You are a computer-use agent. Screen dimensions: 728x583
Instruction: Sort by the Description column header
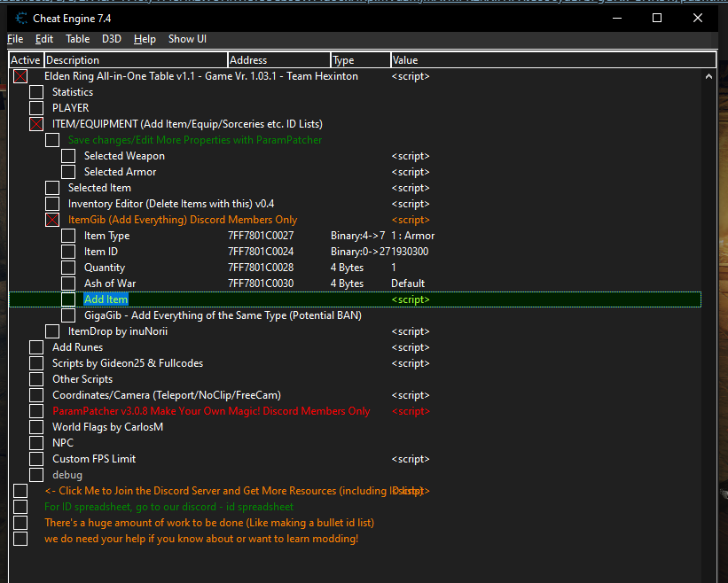pyautogui.click(x=136, y=60)
